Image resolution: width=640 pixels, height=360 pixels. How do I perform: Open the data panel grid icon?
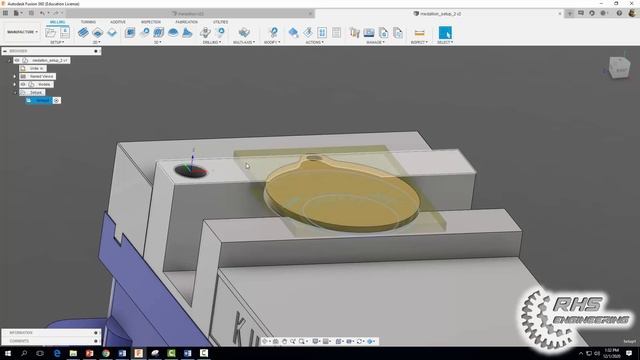click(5, 13)
